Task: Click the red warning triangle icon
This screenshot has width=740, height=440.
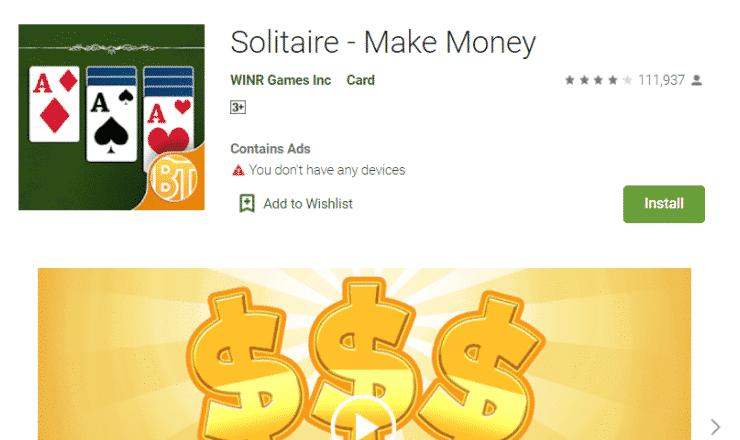Action: tap(238, 170)
